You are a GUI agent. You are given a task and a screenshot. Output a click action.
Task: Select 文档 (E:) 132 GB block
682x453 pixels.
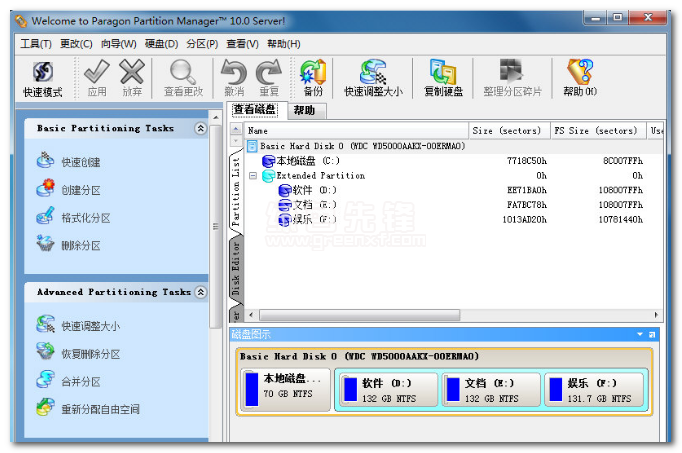(491, 390)
